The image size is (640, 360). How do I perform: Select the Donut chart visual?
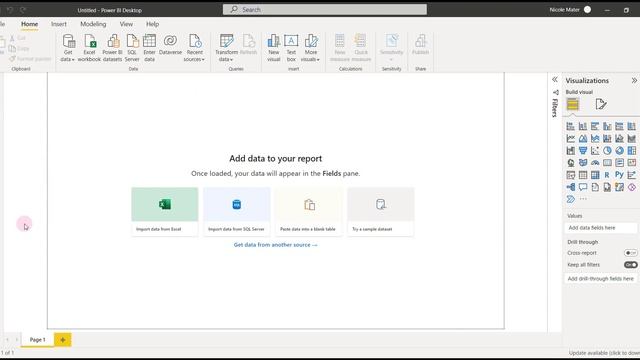coord(620,151)
